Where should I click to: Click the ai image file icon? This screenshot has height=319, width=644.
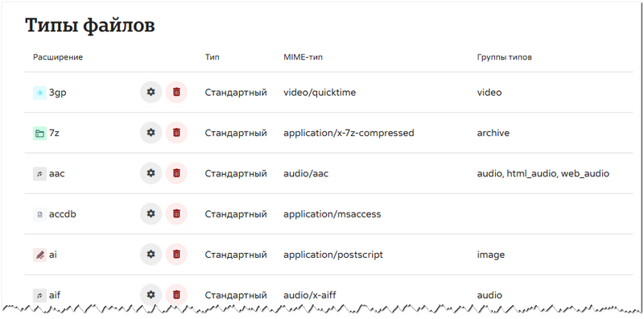click(39, 255)
